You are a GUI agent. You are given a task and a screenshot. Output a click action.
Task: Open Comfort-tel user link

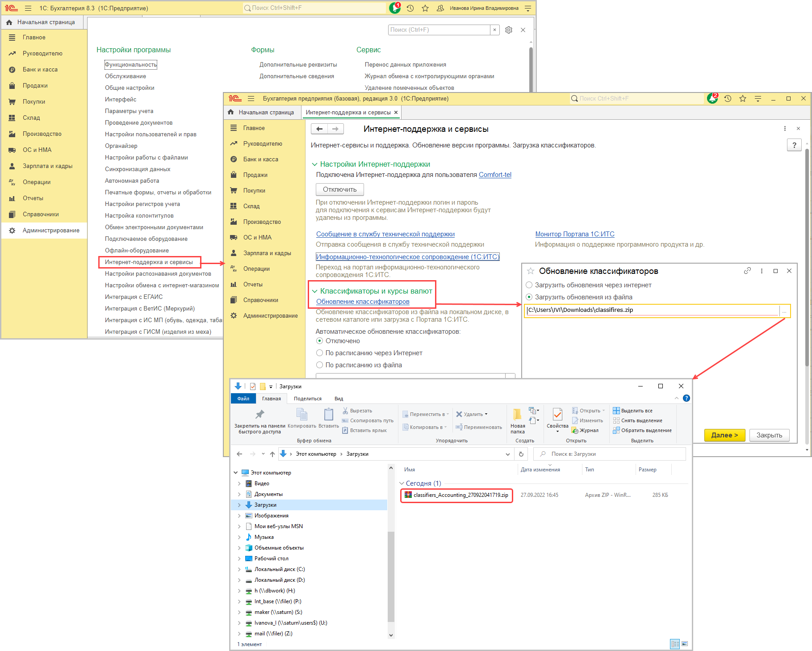[x=495, y=175]
